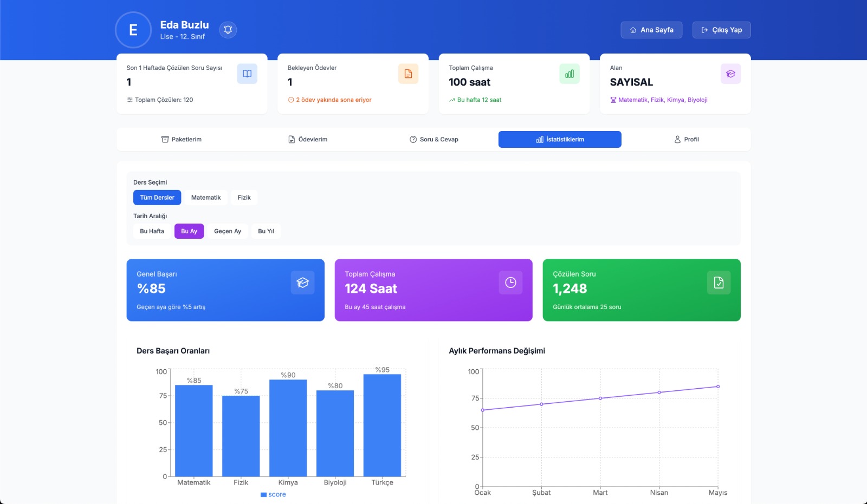This screenshot has width=867, height=504.
Task: Switch date range to Bu Yıl
Action: point(266,231)
